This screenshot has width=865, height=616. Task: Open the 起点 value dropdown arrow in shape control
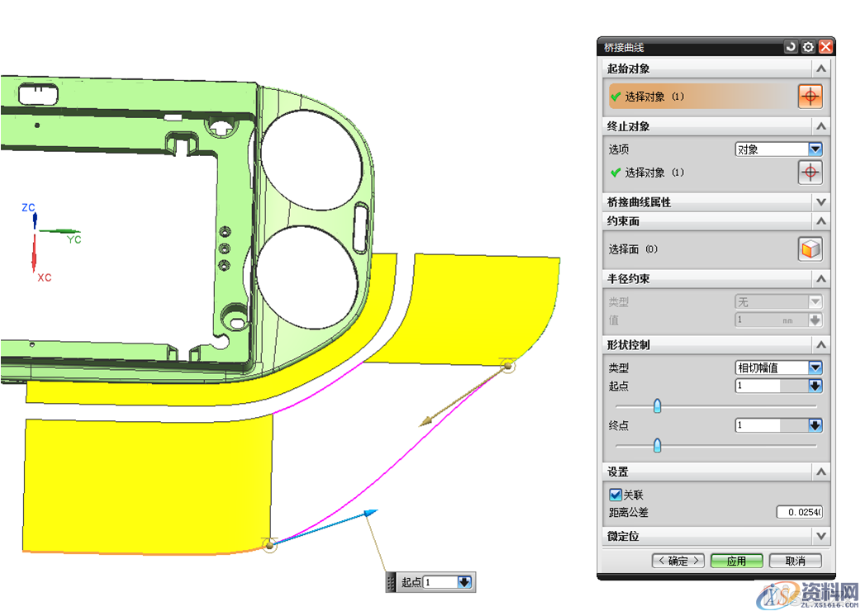815,386
